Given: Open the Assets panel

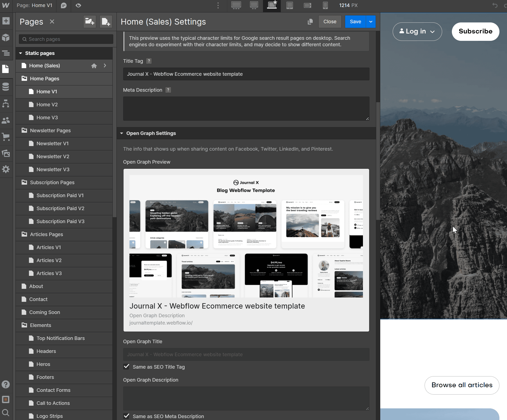Looking at the screenshot, I should [6, 153].
